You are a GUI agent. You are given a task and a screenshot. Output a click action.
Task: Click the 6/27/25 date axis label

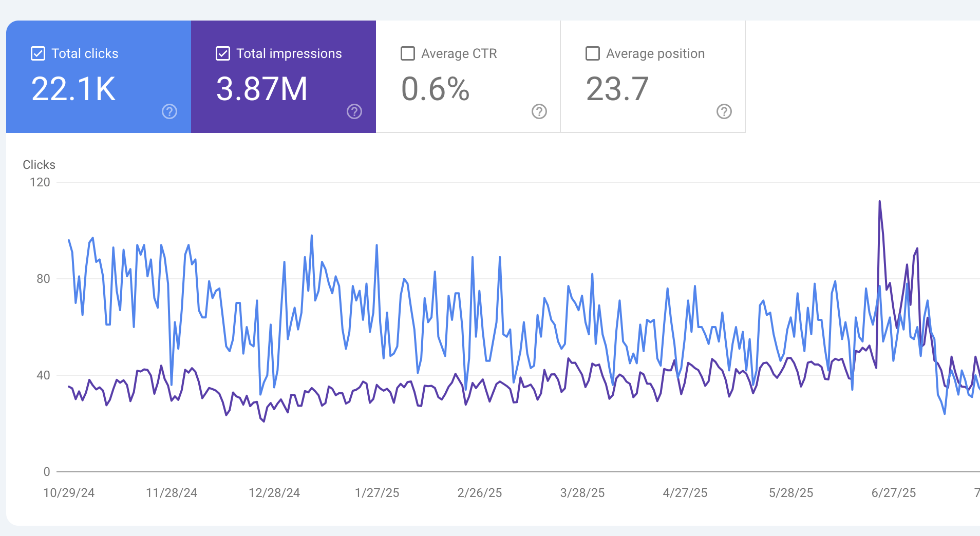pos(893,493)
